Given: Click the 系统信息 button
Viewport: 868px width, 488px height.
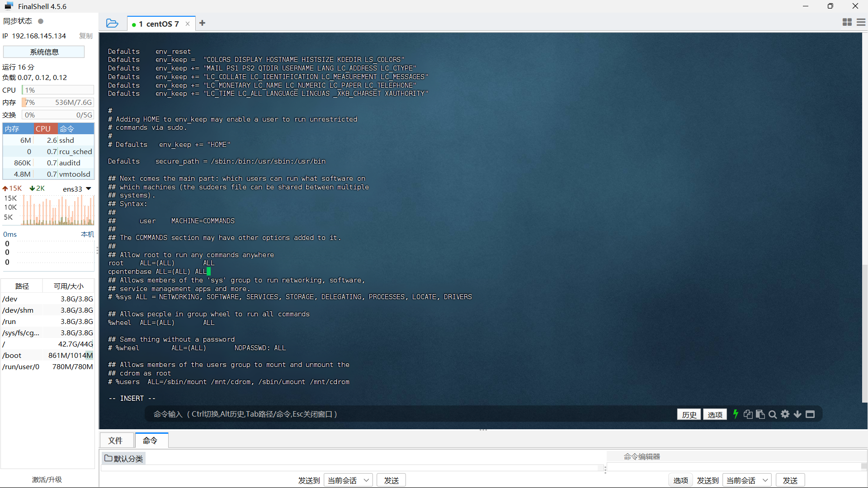Looking at the screenshot, I should coord(44,52).
